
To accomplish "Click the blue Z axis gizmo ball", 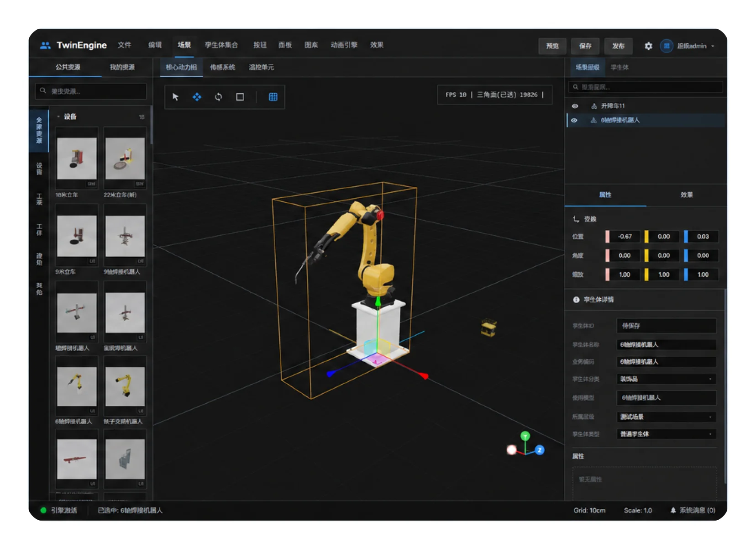I will pos(540,450).
